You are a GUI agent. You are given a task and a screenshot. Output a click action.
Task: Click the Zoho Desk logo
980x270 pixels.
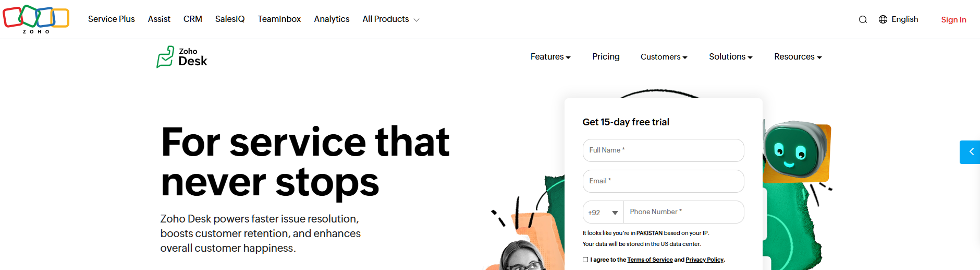click(x=182, y=57)
